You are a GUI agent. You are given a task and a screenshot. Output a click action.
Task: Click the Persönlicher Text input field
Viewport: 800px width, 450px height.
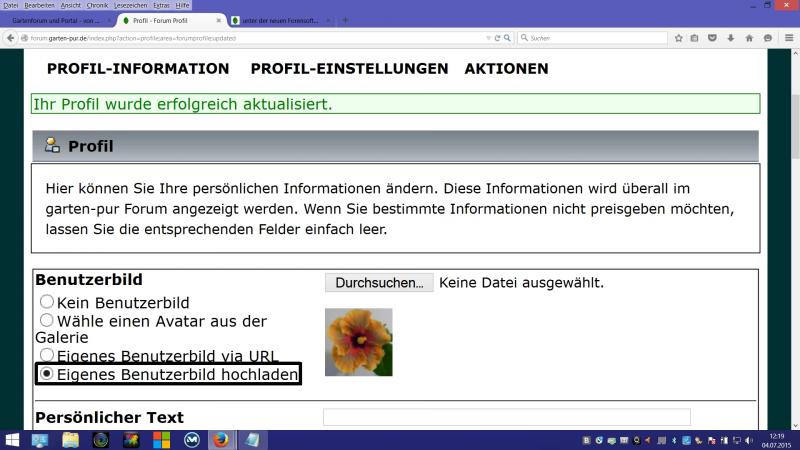506,417
